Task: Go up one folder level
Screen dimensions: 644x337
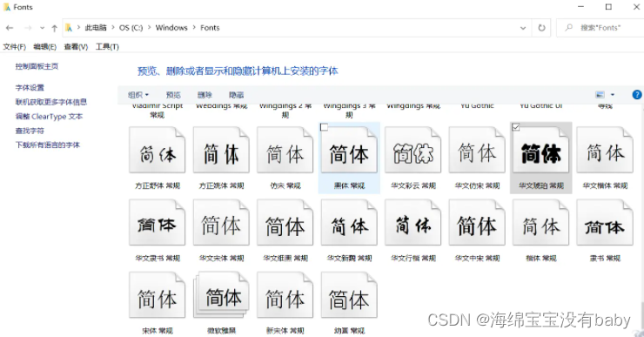Action: pyautogui.click(x=54, y=28)
